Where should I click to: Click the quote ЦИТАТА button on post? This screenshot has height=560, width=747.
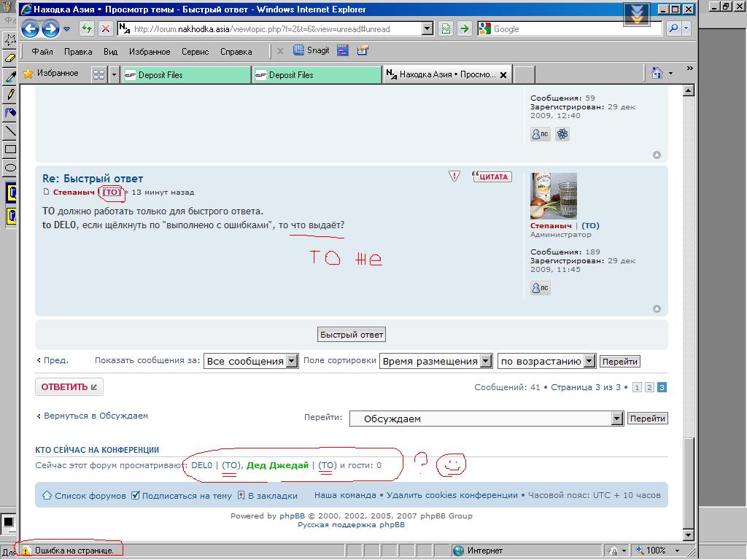(492, 176)
